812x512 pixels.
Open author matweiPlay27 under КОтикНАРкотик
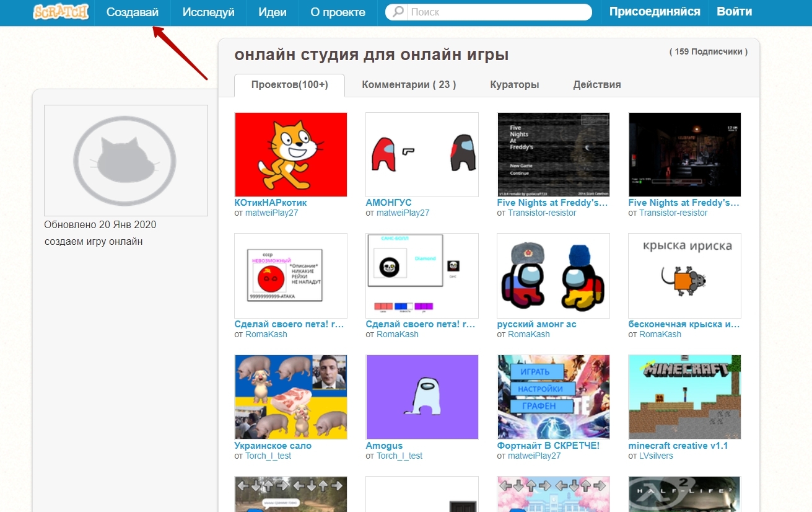[272, 213]
